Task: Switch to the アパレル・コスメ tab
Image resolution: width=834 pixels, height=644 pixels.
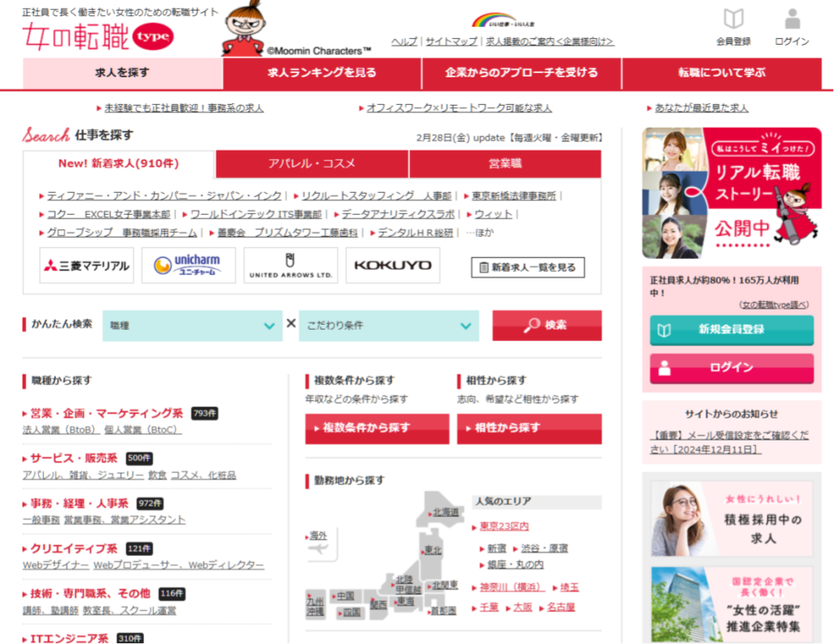Action: (312, 164)
